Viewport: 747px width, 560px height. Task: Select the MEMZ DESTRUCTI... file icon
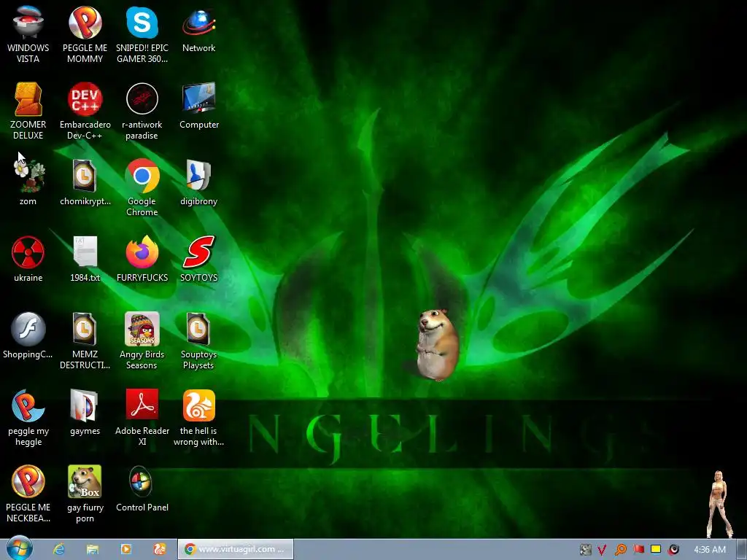pyautogui.click(x=85, y=341)
